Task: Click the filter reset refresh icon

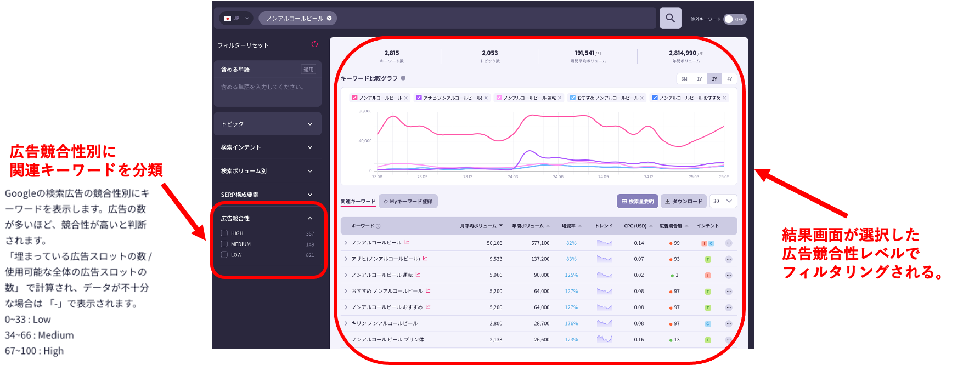Action: (314, 44)
